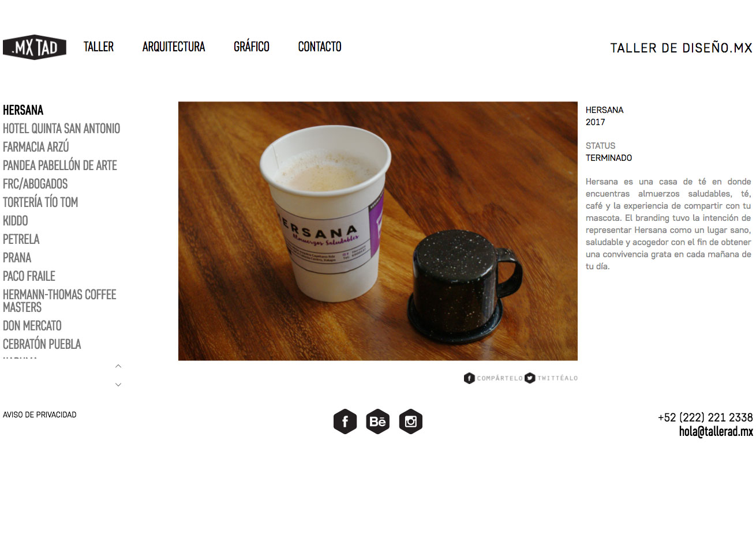This screenshot has width=756, height=542.
Task: Open the Contacto page
Action: click(x=320, y=47)
